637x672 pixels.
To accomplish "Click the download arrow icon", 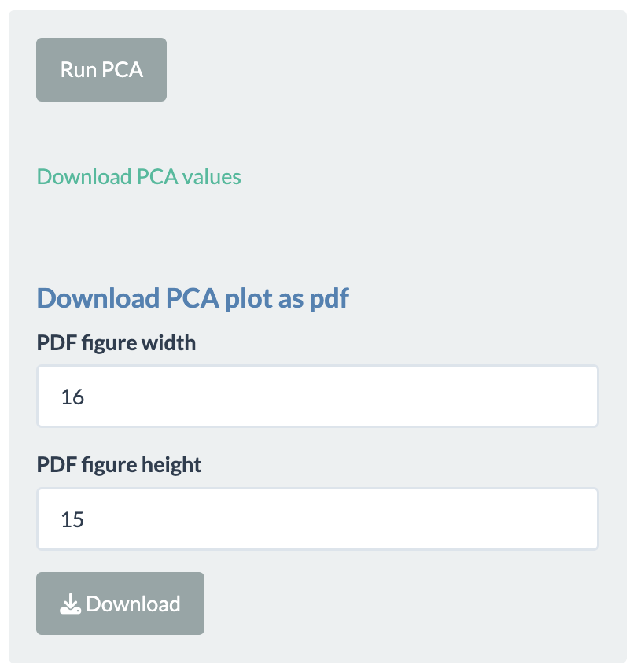I will click(x=70, y=604).
